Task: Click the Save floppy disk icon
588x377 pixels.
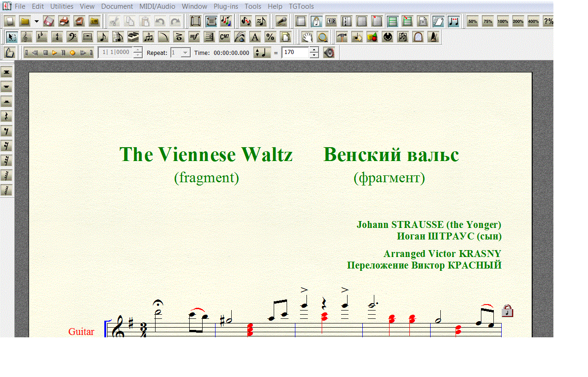Action: pyautogui.click(x=48, y=21)
